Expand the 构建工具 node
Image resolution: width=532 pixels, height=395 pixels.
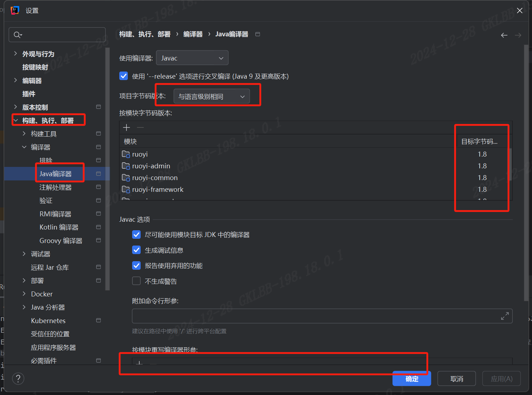click(x=24, y=133)
